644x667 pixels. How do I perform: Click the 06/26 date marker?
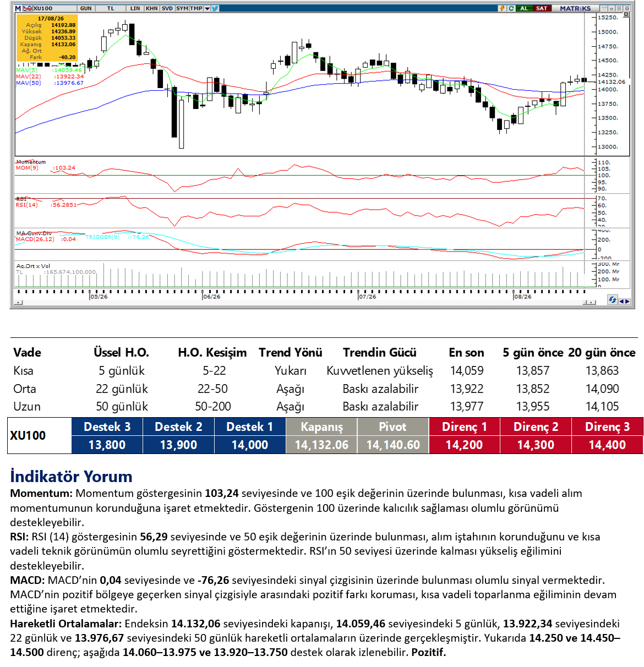211,297
